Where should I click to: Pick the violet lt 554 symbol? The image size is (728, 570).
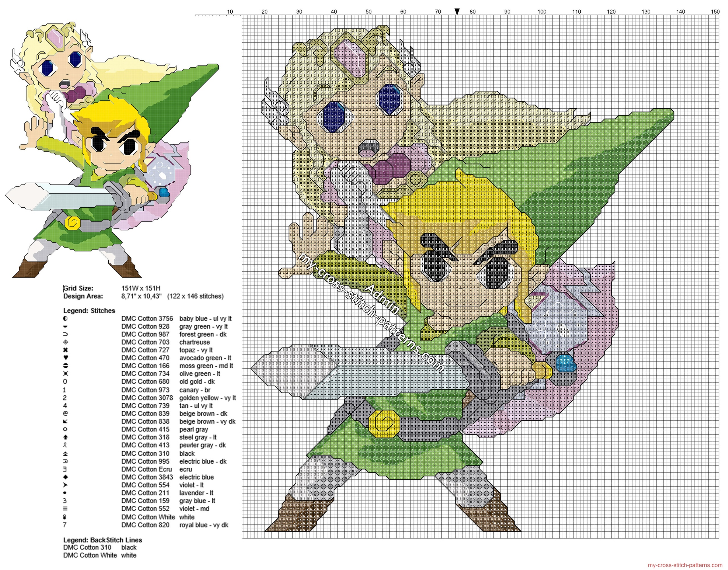tap(65, 485)
